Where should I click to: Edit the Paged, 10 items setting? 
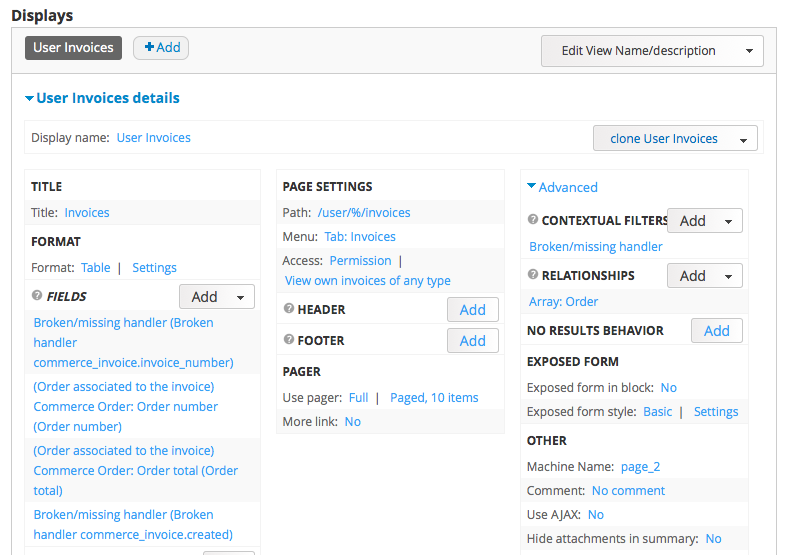[x=434, y=397]
